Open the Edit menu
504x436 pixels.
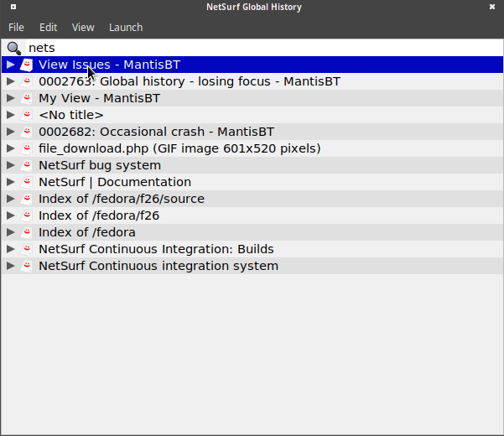[x=48, y=27]
